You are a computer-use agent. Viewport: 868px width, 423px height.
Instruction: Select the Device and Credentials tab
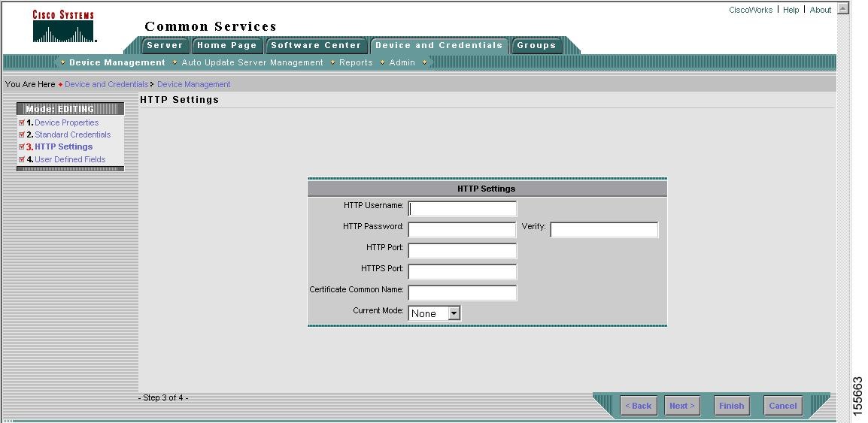coord(439,45)
